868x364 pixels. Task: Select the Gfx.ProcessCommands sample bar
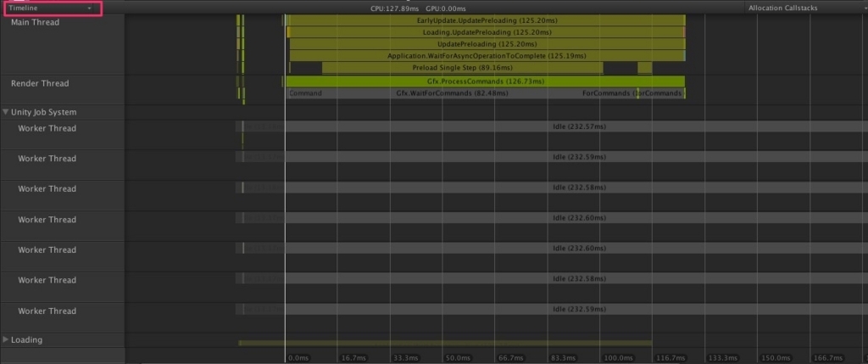(486, 81)
